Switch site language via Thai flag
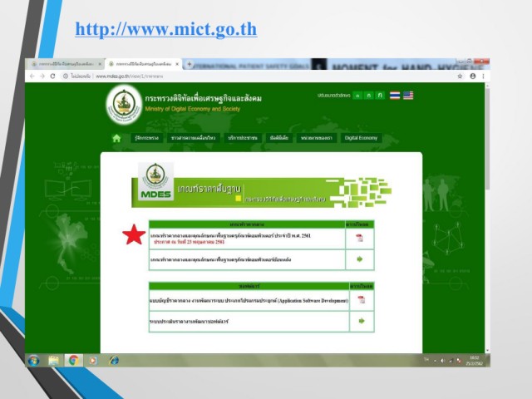Image resolution: width=532 pixels, height=399 pixels. tap(395, 96)
